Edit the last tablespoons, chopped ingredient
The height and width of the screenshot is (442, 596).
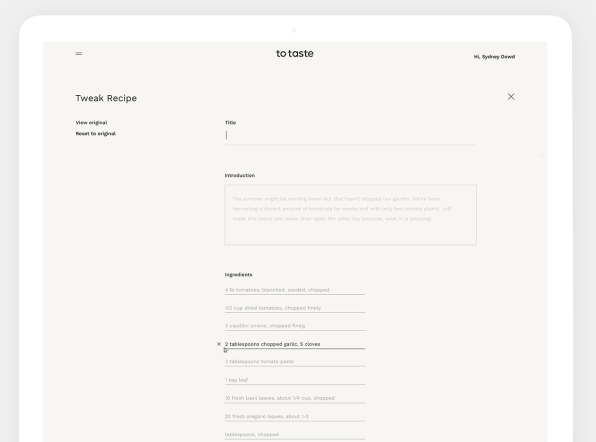click(x=295, y=435)
